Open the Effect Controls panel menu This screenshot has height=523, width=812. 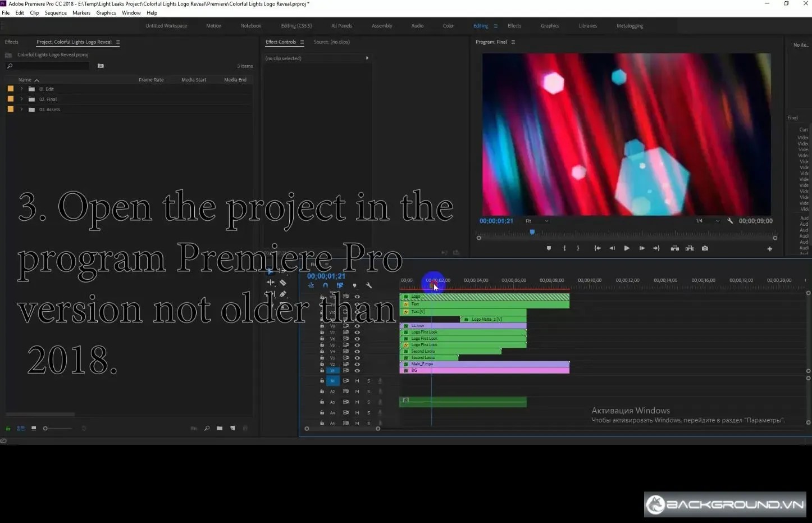pyautogui.click(x=302, y=42)
